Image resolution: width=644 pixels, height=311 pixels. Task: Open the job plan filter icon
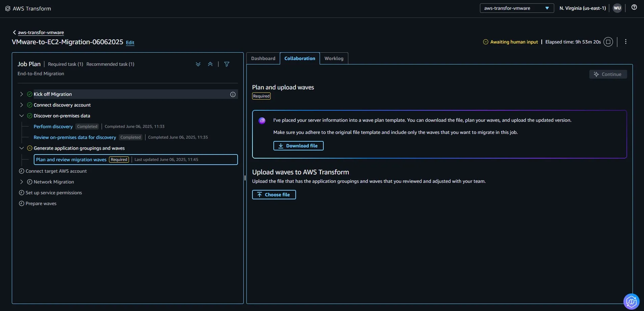[x=227, y=64]
